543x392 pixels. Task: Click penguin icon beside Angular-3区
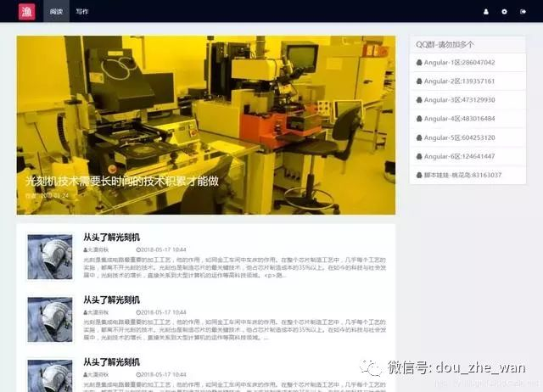pos(419,100)
